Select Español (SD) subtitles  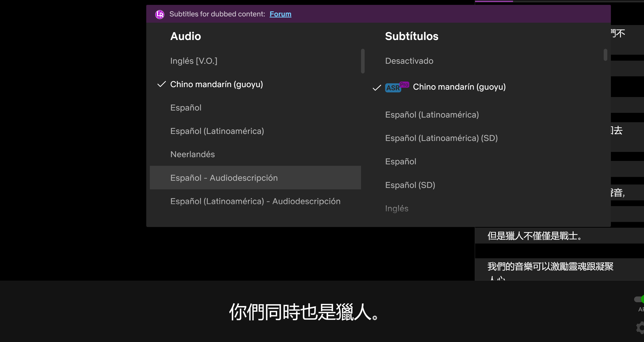[410, 185]
